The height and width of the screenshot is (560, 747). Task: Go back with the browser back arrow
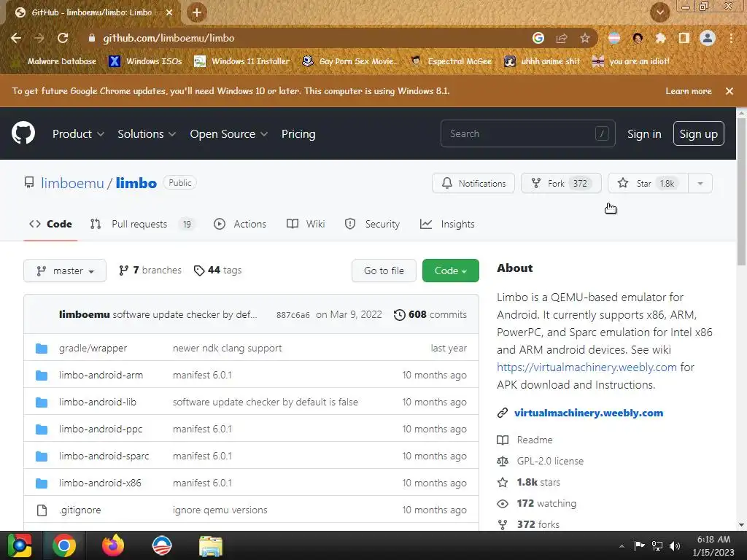[16, 38]
